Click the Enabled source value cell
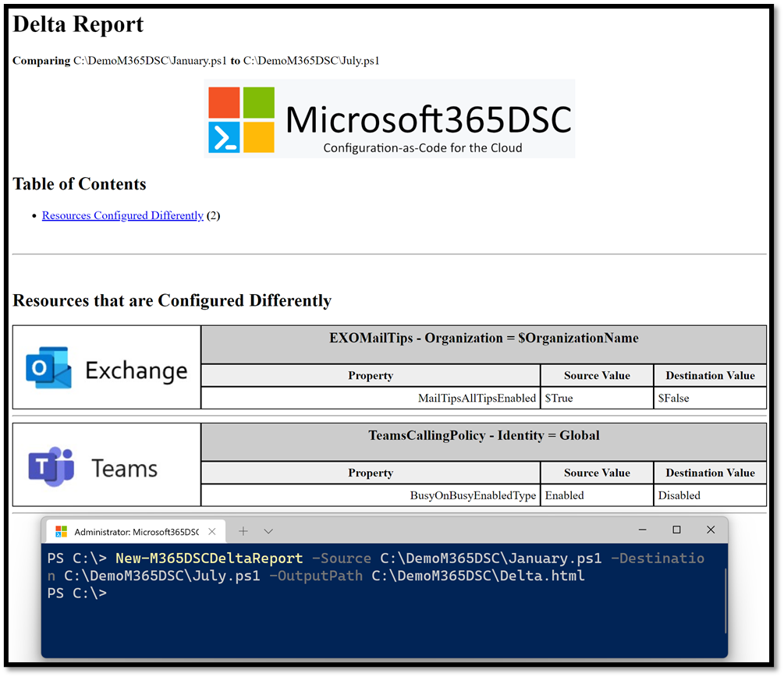Screen dimensions: 784x677 point(597,495)
